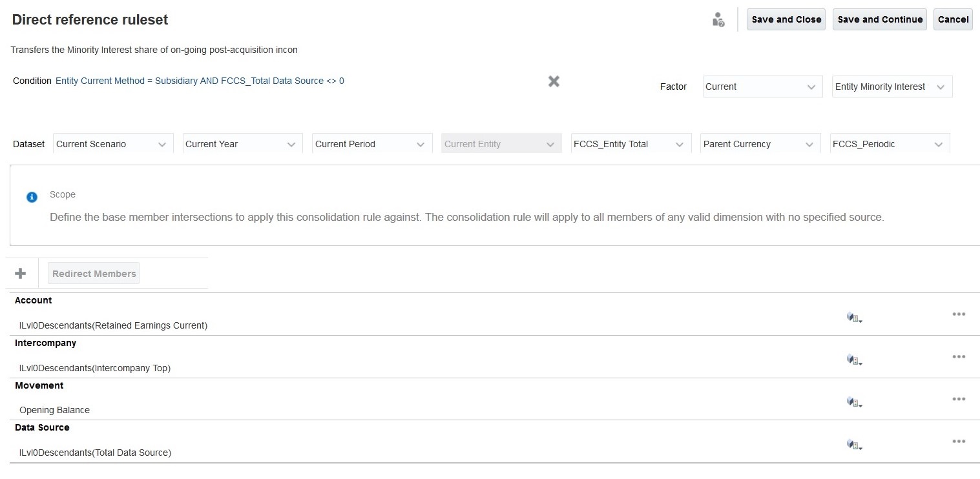Viewport: 980px width, 479px height.
Task: Open the Data Source row actions ellipsis
Action: tap(959, 442)
